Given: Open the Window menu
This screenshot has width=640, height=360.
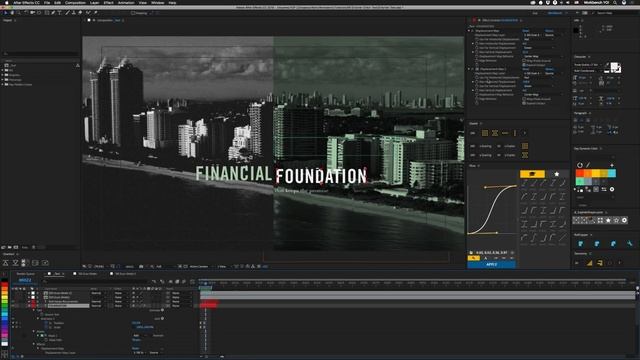Looking at the screenshot, I should pyautogui.click(x=158, y=2).
